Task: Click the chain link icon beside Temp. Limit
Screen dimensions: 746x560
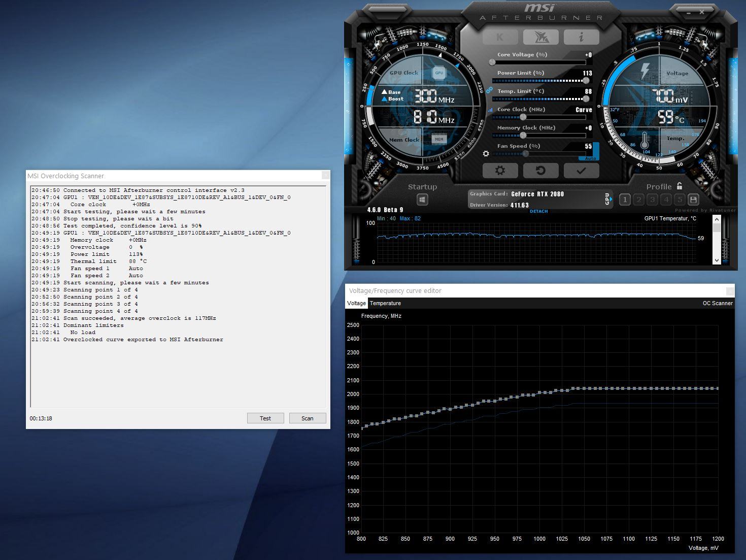Action: click(489, 90)
